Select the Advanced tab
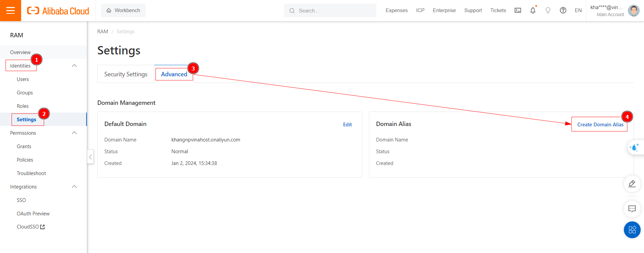This screenshot has width=644, height=253. (x=174, y=74)
